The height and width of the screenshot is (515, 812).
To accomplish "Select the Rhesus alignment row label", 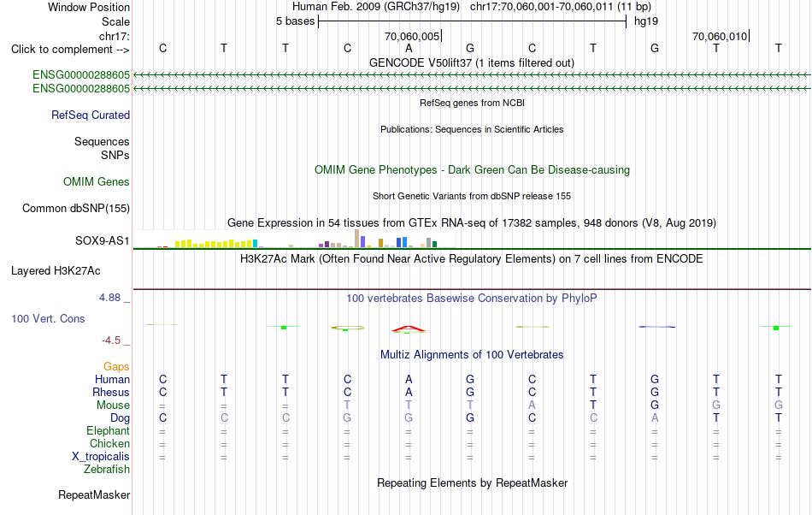I will coord(111,392).
